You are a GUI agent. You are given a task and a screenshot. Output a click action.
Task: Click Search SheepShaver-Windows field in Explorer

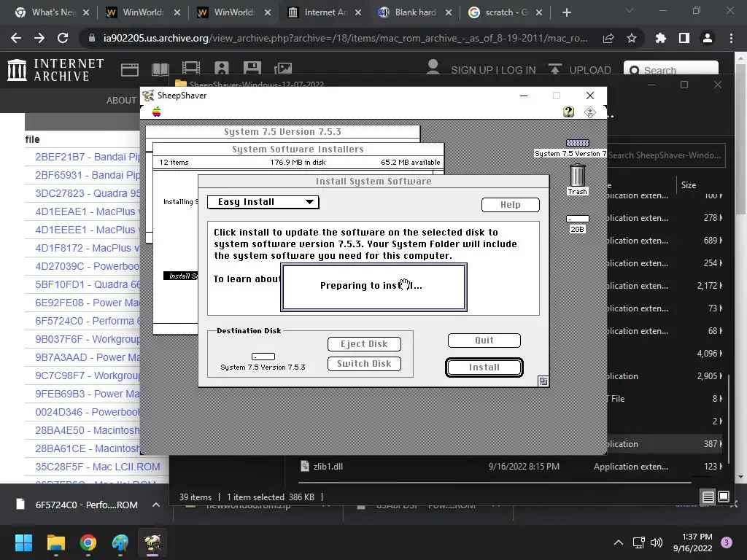coord(666,155)
